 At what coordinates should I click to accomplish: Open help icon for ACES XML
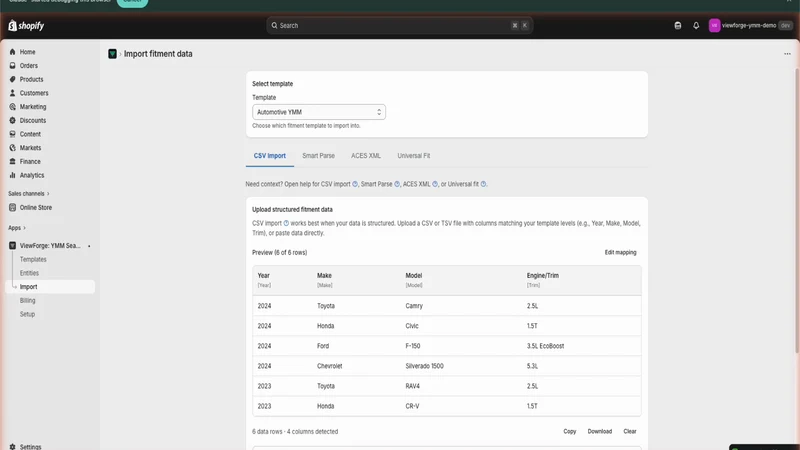[x=435, y=184]
